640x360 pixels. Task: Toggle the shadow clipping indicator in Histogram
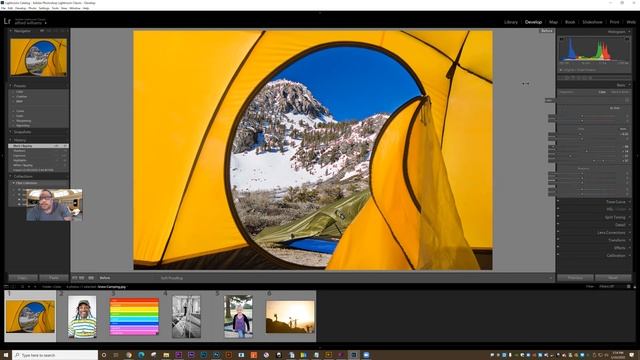562,38
